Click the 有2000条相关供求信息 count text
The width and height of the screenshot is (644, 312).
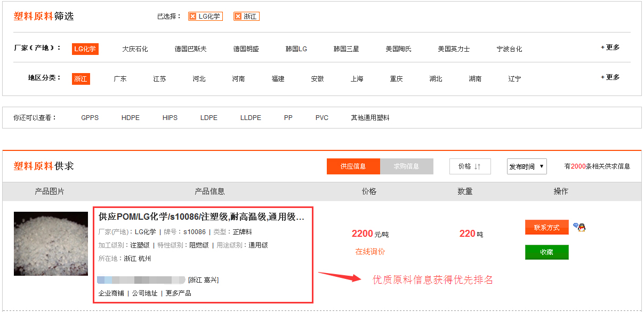[x=597, y=166]
